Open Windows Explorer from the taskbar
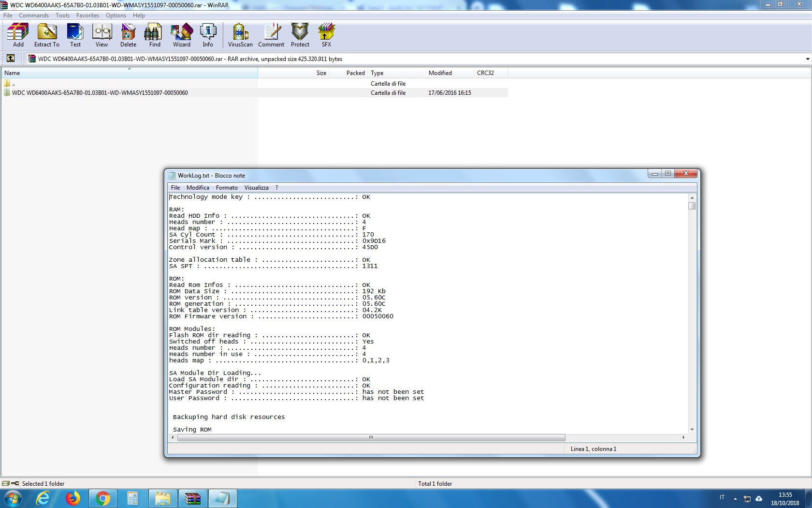Screen dimensions: 812x508 [162, 498]
